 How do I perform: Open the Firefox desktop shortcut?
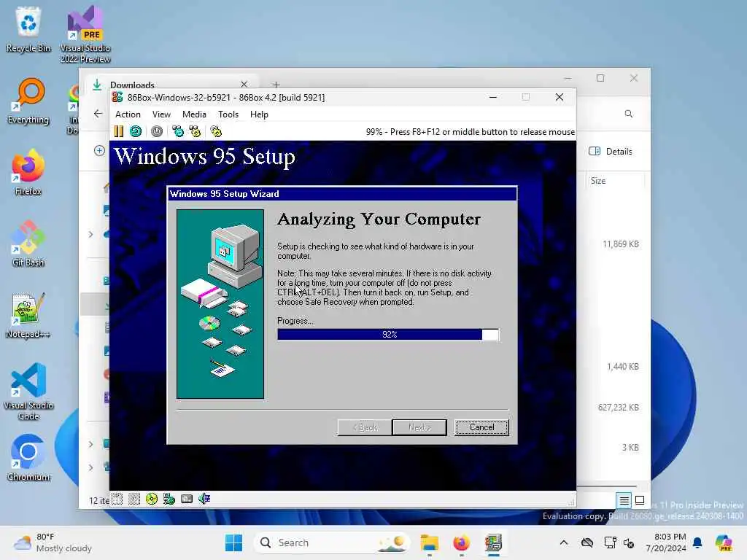point(28,173)
